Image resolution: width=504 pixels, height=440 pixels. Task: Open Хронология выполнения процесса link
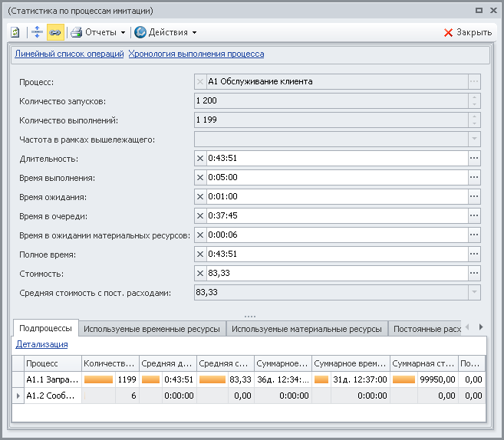pyautogui.click(x=196, y=54)
